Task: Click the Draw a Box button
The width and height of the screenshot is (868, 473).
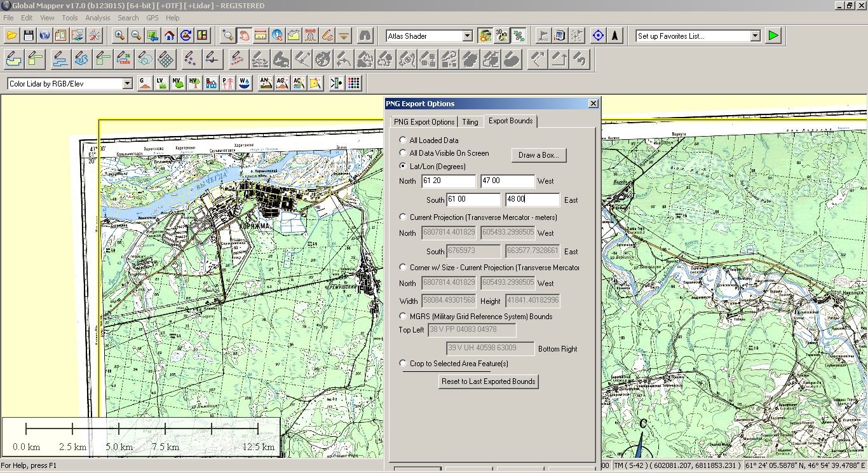Action: coord(538,155)
